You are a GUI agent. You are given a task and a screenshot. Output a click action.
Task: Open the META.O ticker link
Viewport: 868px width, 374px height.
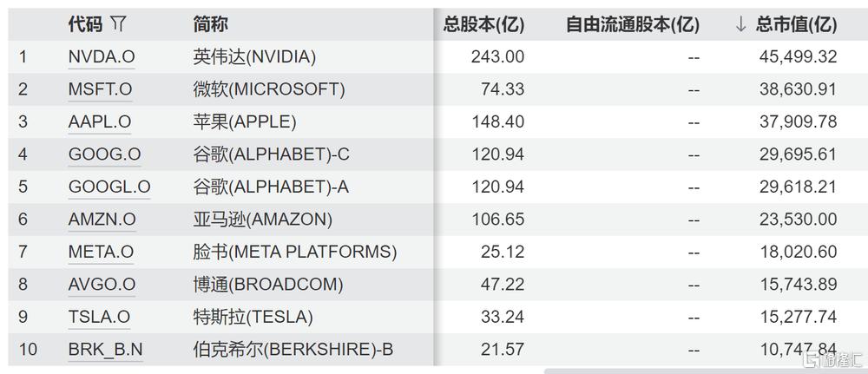coord(101,252)
